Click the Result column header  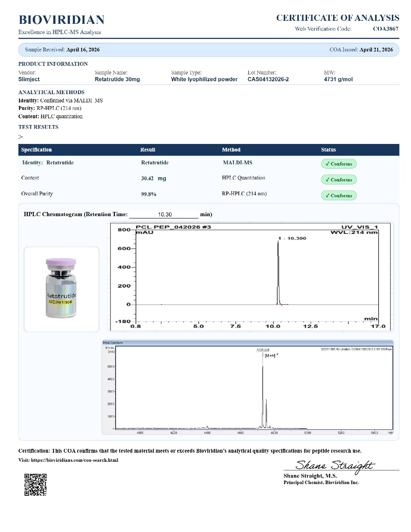click(148, 150)
